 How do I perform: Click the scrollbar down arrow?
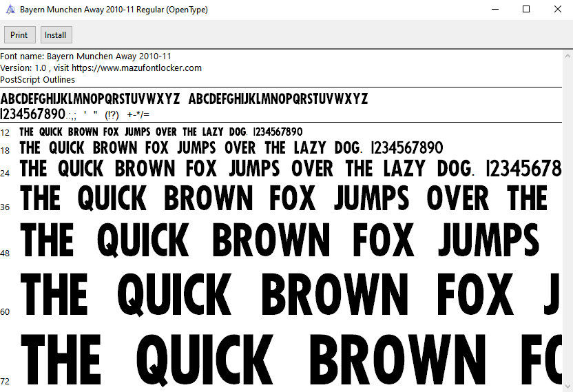(567, 386)
